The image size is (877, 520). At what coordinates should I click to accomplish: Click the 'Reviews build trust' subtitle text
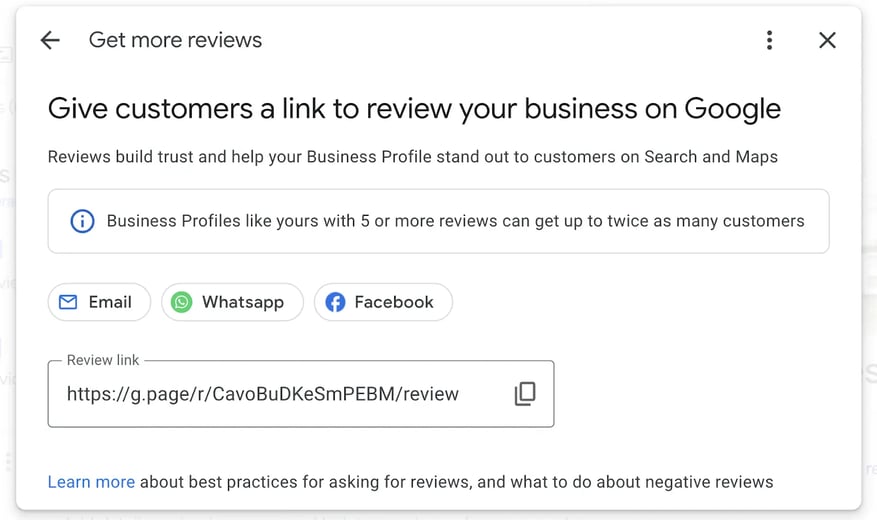[x=413, y=157]
